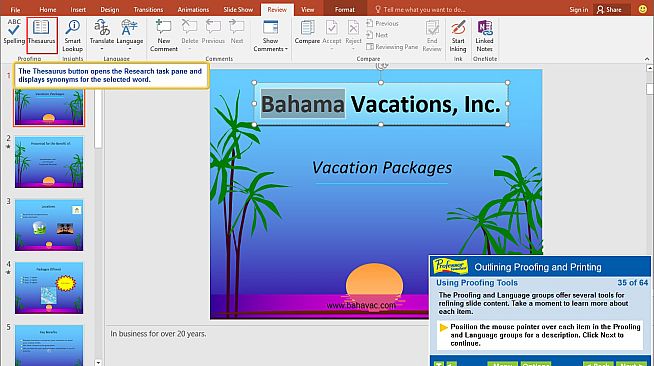Select slide 3 thumbnail
The height and width of the screenshot is (366, 654).
(x=49, y=225)
